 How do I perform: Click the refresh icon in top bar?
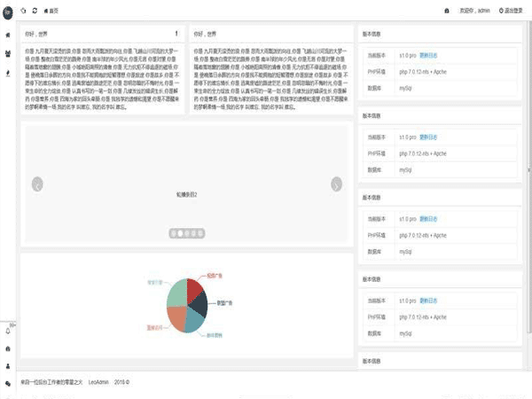tap(35, 11)
